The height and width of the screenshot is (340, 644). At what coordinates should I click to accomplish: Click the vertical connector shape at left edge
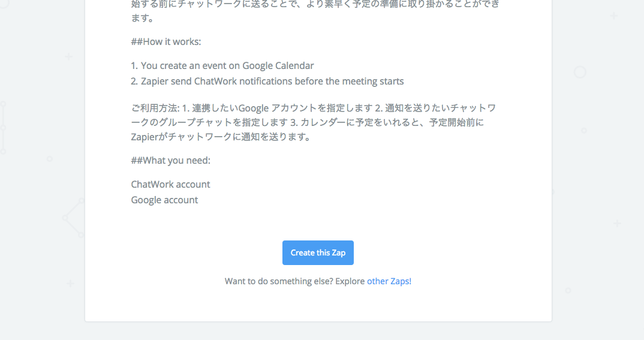tap(3, 127)
